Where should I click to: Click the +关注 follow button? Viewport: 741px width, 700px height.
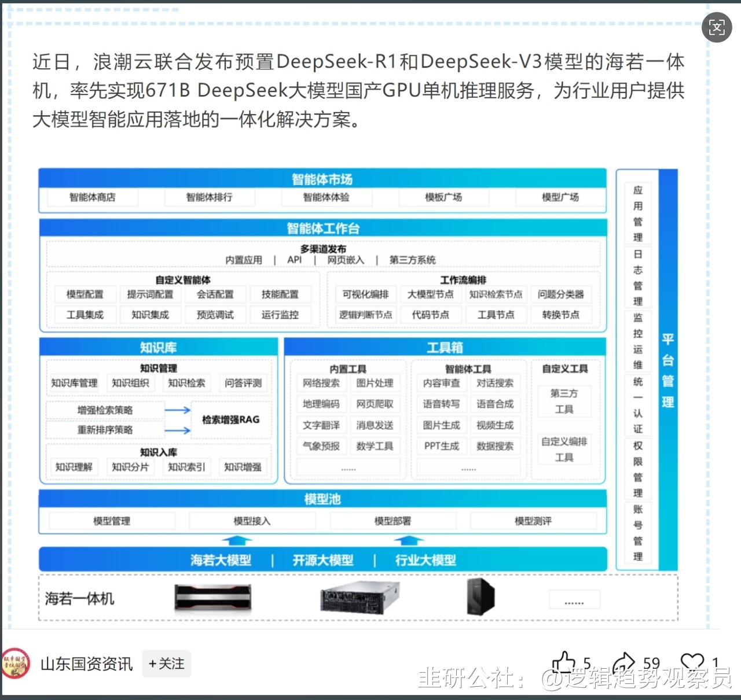(167, 664)
